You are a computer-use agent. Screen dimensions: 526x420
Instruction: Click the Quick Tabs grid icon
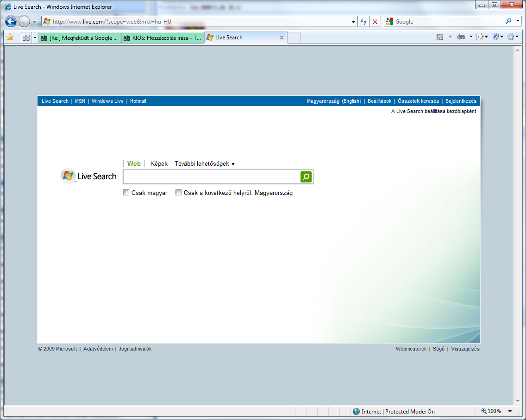pos(26,38)
